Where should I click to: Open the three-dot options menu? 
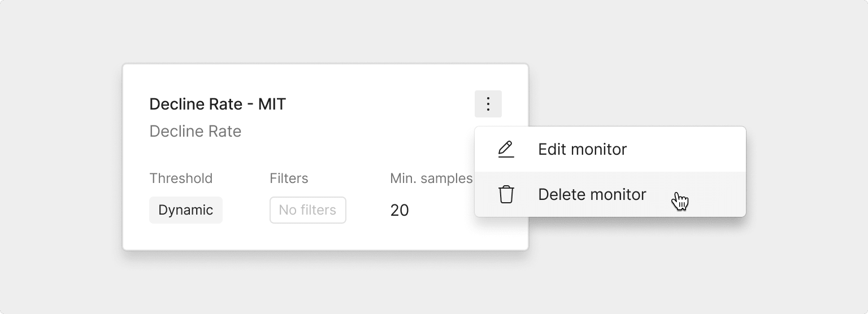[488, 104]
